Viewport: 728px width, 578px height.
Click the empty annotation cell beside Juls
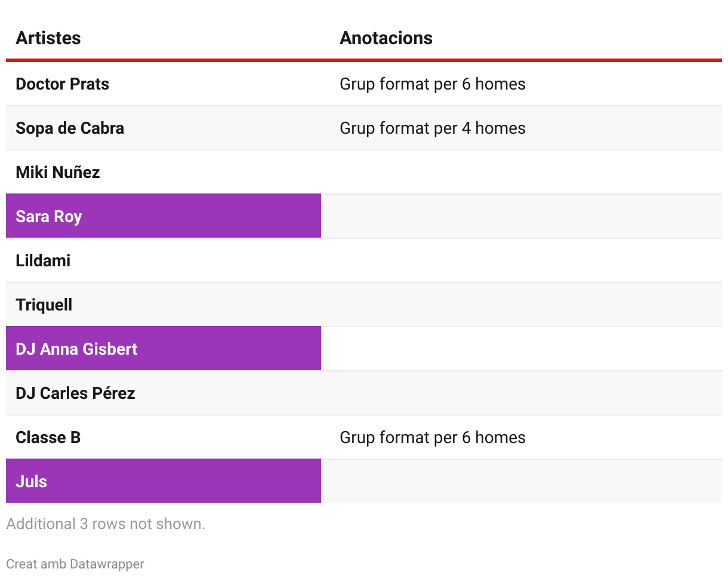point(521,482)
